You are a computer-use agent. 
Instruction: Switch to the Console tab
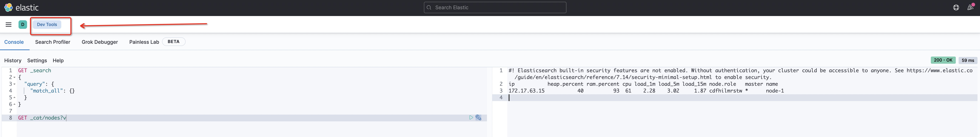point(14,42)
